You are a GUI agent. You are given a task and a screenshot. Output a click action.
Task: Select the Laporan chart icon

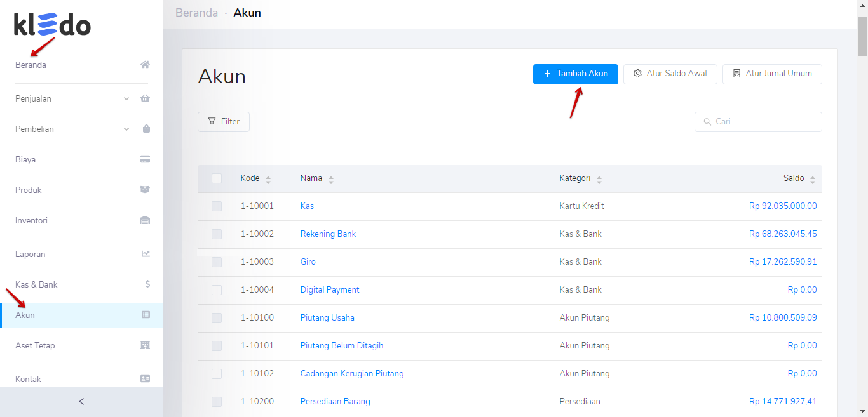[145, 253]
